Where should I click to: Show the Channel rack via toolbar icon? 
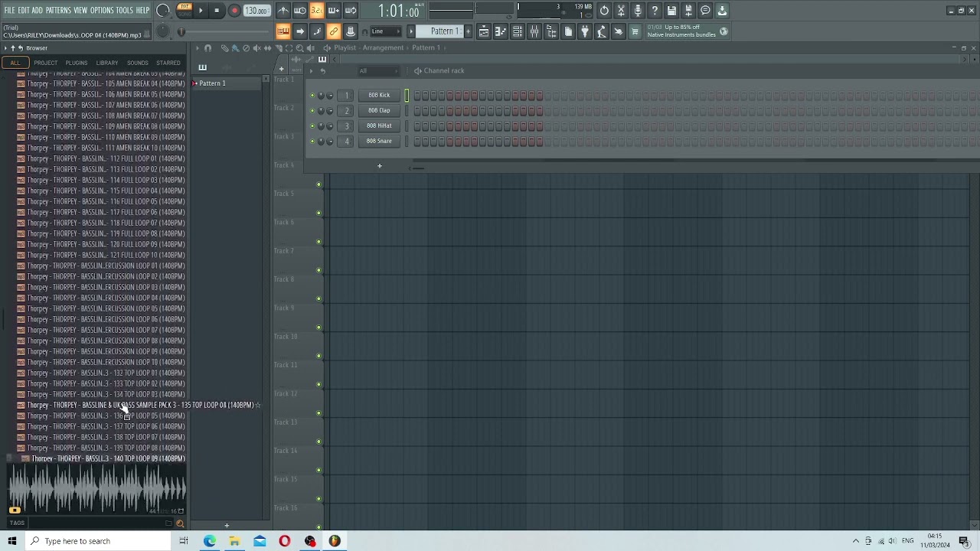(518, 31)
